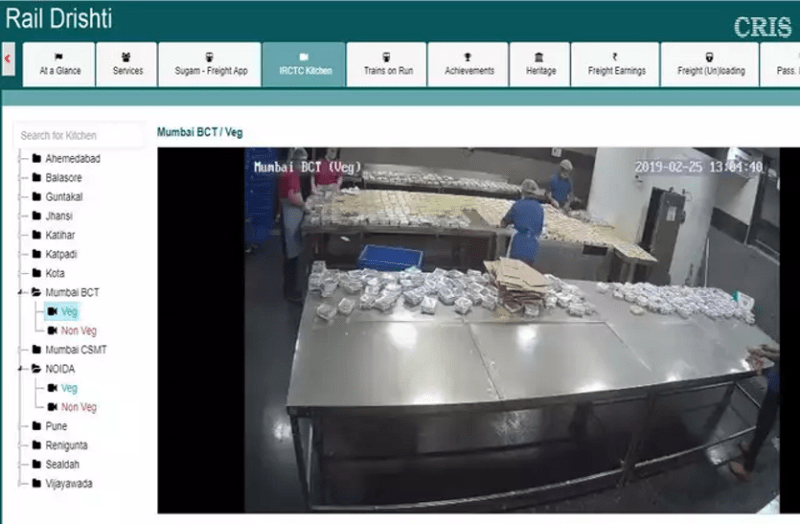The width and height of the screenshot is (800, 524).
Task: Click the folder icon next to Ahemedabad
Action: click(x=37, y=158)
